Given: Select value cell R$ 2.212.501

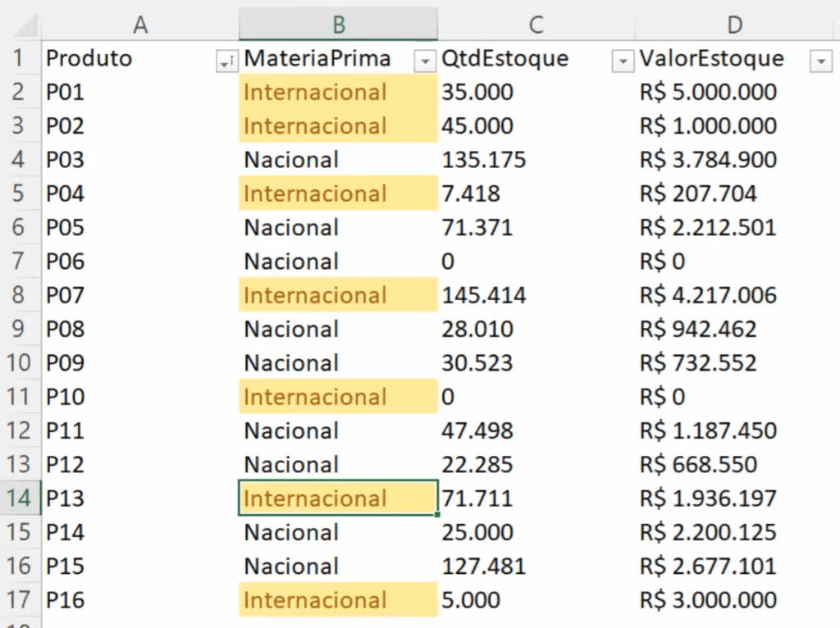Looking at the screenshot, I should (x=735, y=227).
